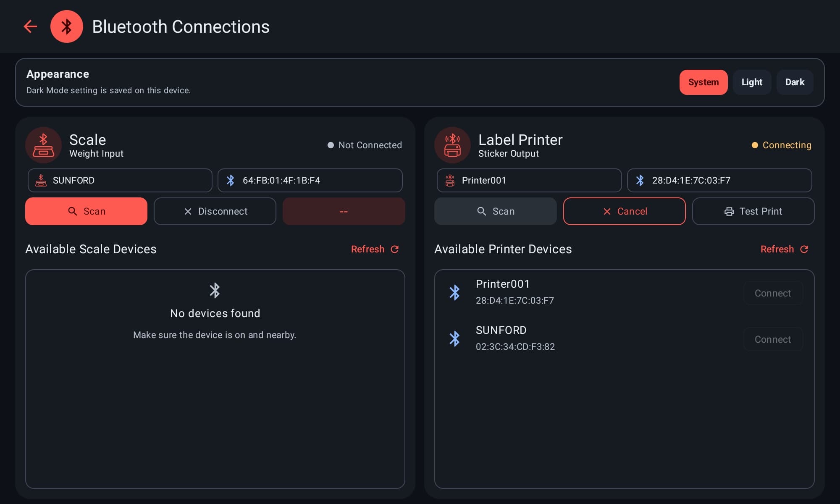Click refresh arrow icon for scale devices
The image size is (840, 504).
(x=394, y=249)
